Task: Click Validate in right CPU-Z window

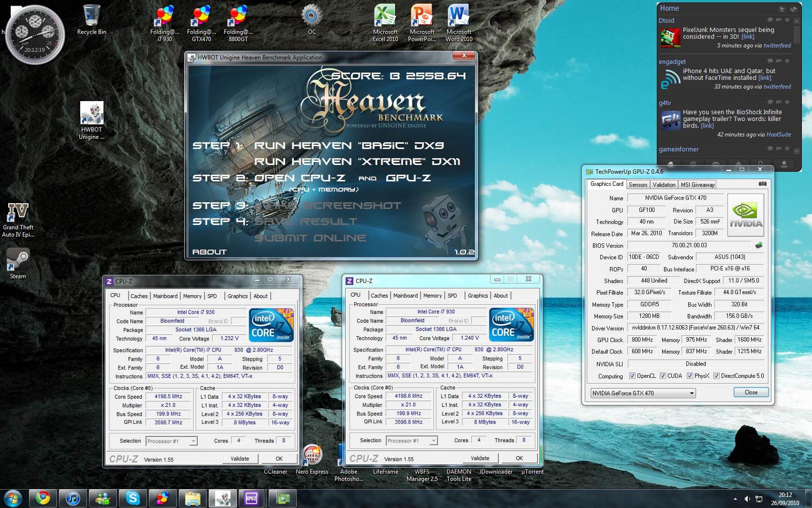Action: pos(480,458)
